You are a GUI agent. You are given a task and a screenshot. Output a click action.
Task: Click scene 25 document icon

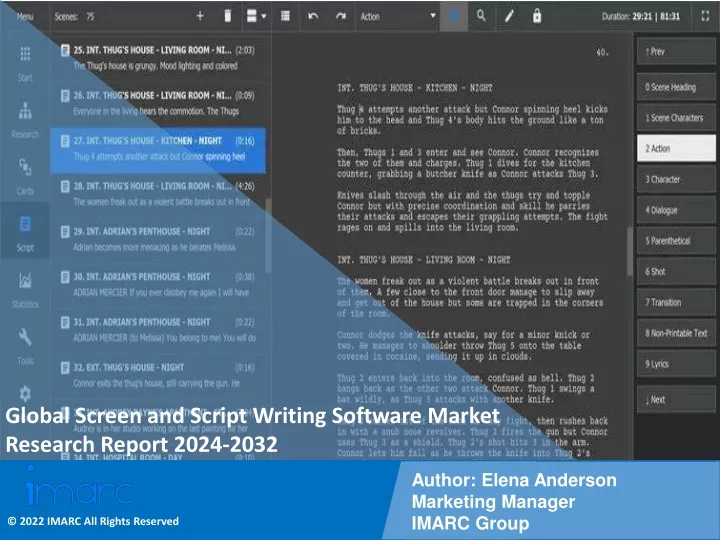pyautogui.click(x=65, y=50)
